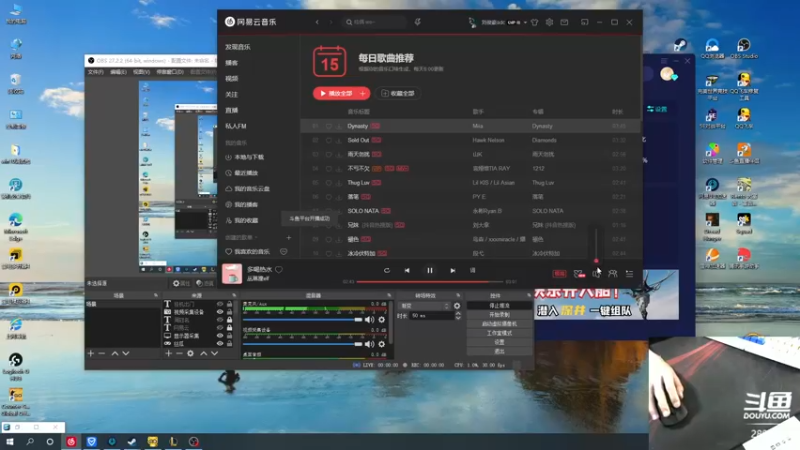Click 工作室模式 in OBS controls

[x=499, y=333]
